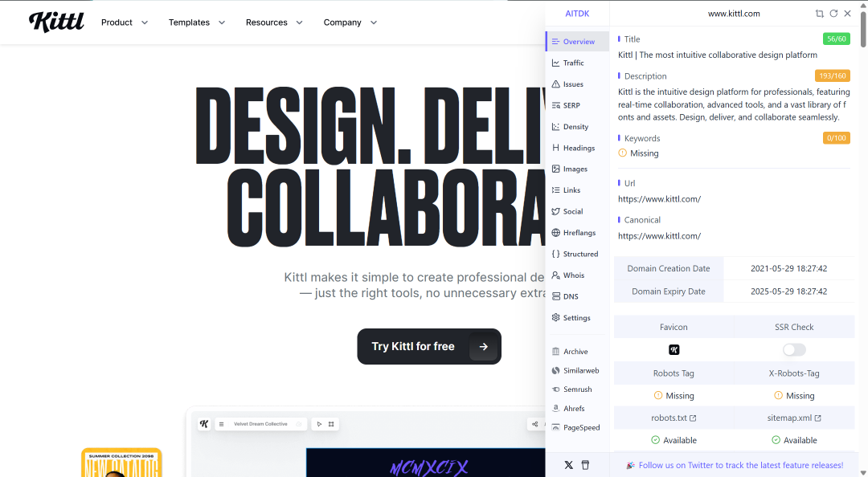Click Try Kittl for free button
The height and width of the screenshot is (477, 868).
[429, 346]
